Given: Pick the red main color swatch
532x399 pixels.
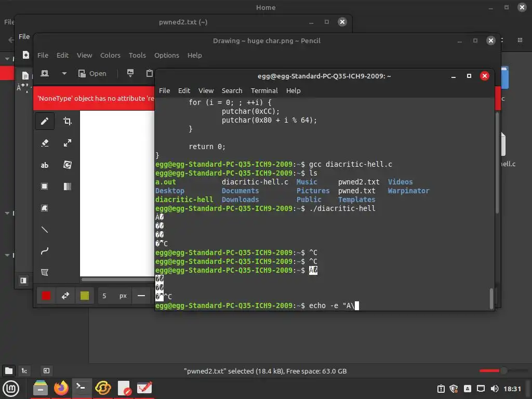Looking at the screenshot, I should (46, 296).
